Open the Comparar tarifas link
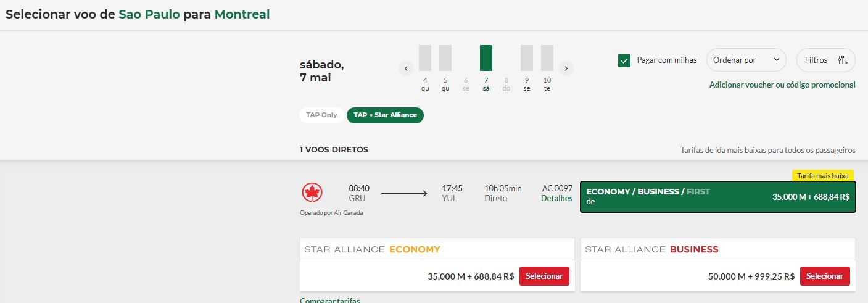The width and height of the screenshot is (868, 303). (x=330, y=300)
